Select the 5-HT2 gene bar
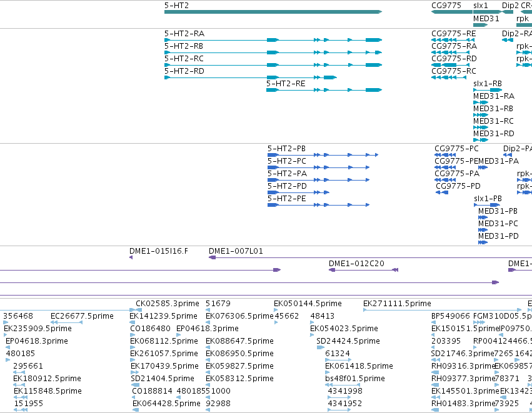Screen dimensions: 532x413 click(273, 12)
